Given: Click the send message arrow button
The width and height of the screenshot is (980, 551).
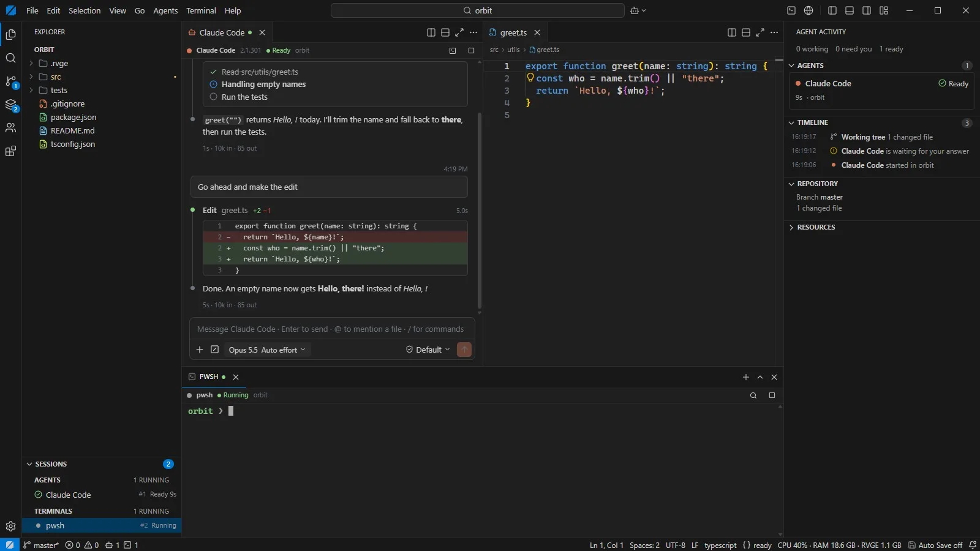Looking at the screenshot, I should (x=464, y=350).
